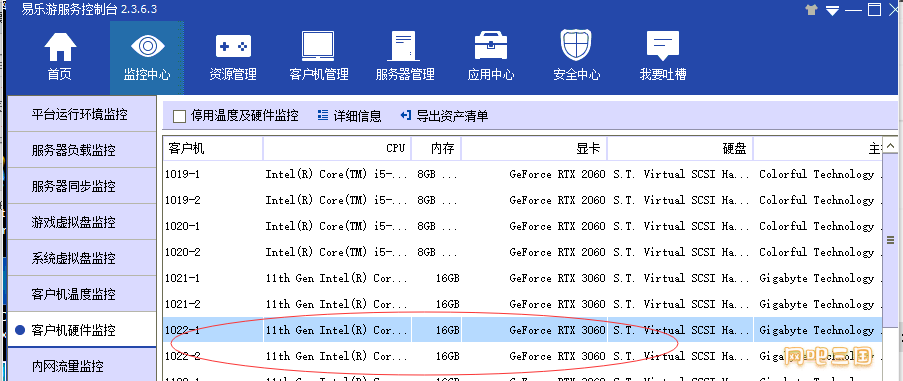Select client row 1022-2

pyautogui.click(x=522, y=356)
